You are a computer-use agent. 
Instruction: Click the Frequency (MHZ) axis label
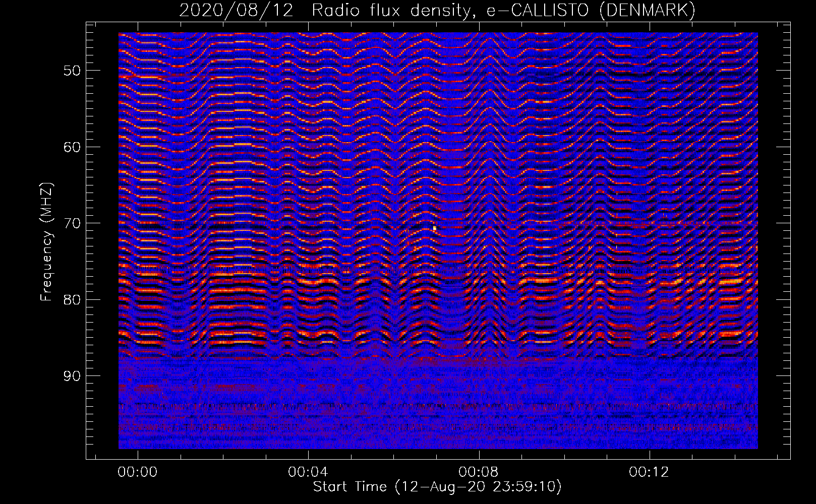pyautogui.click(x=46, y=242)
